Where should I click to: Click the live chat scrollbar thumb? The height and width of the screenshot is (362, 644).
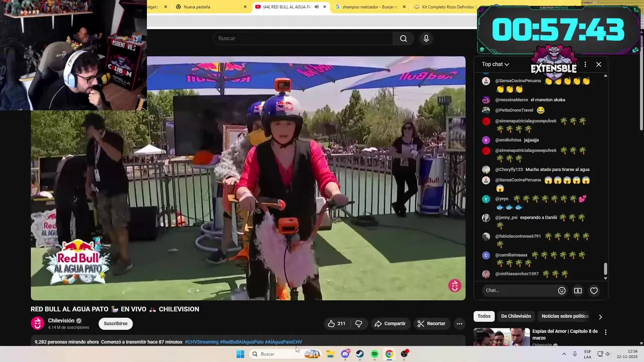[x=605, y=269]
